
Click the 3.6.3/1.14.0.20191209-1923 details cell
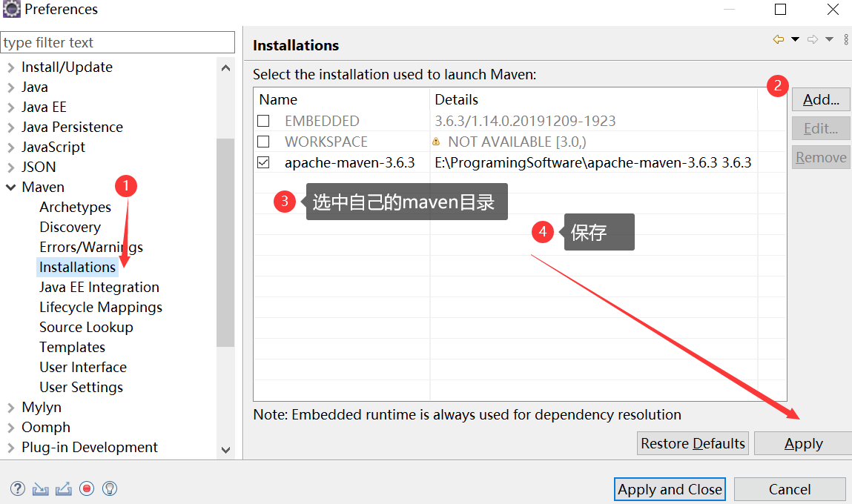coord(525,121)
